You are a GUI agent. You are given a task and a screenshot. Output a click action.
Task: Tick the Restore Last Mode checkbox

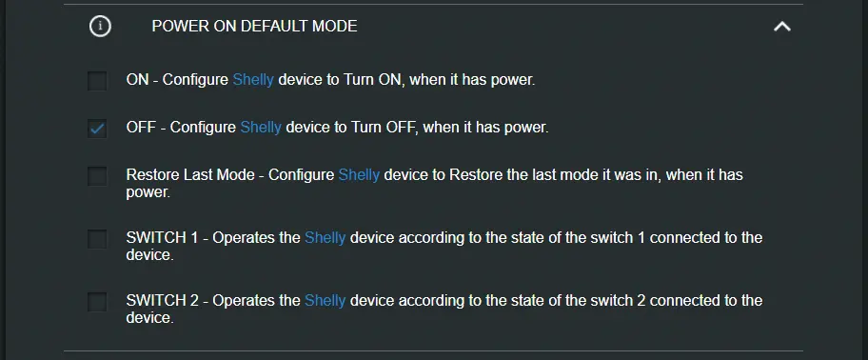pyautogui.click(x=97, y=176)
